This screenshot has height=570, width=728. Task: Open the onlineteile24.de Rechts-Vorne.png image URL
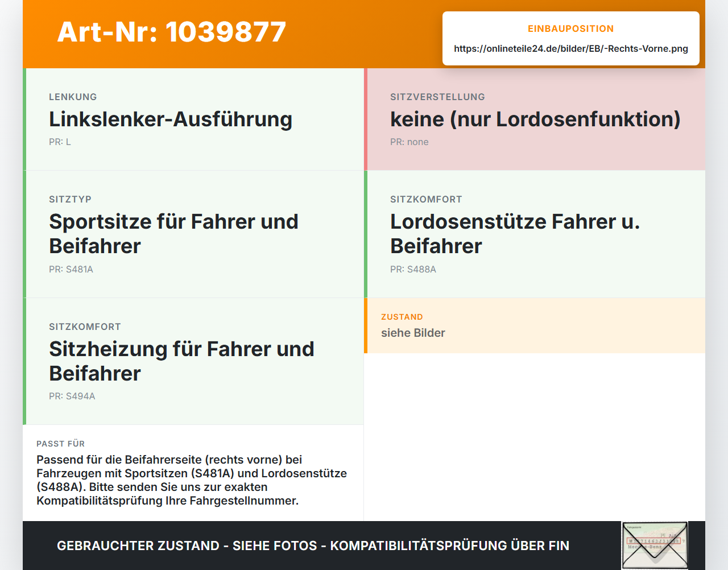(x=571, y=48)
